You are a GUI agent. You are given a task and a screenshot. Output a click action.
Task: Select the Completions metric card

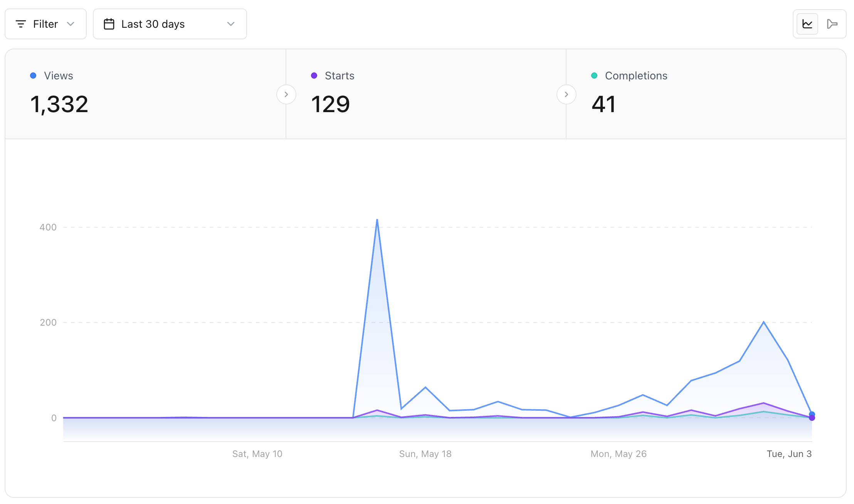click(x=705, y=94)
